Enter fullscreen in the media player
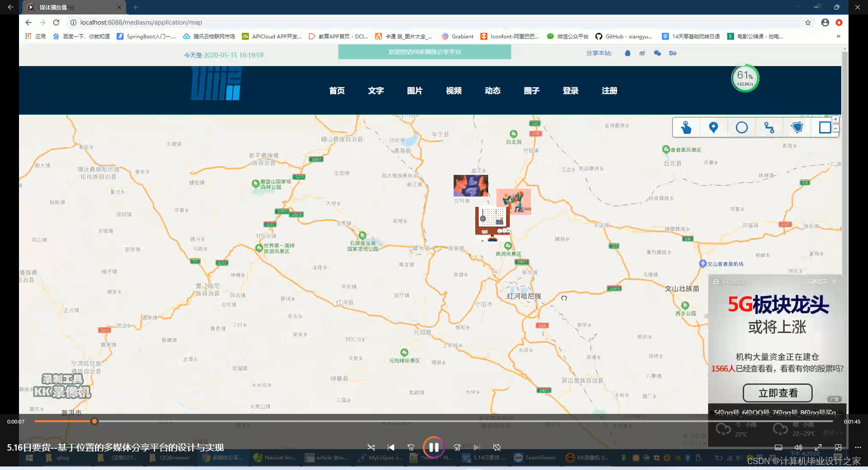The width and height of the screenshot is (868, 470). pyautogui.click(x=818, y=447)
